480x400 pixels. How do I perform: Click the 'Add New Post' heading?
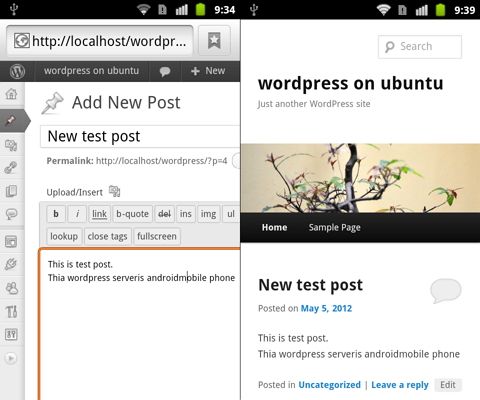coord(126,103)
